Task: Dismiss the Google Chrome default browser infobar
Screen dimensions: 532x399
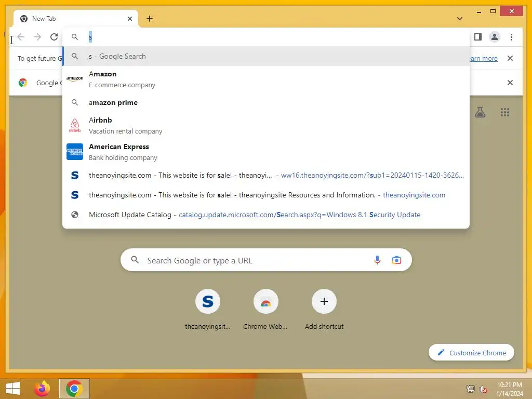Action: [x=510, y=83]
